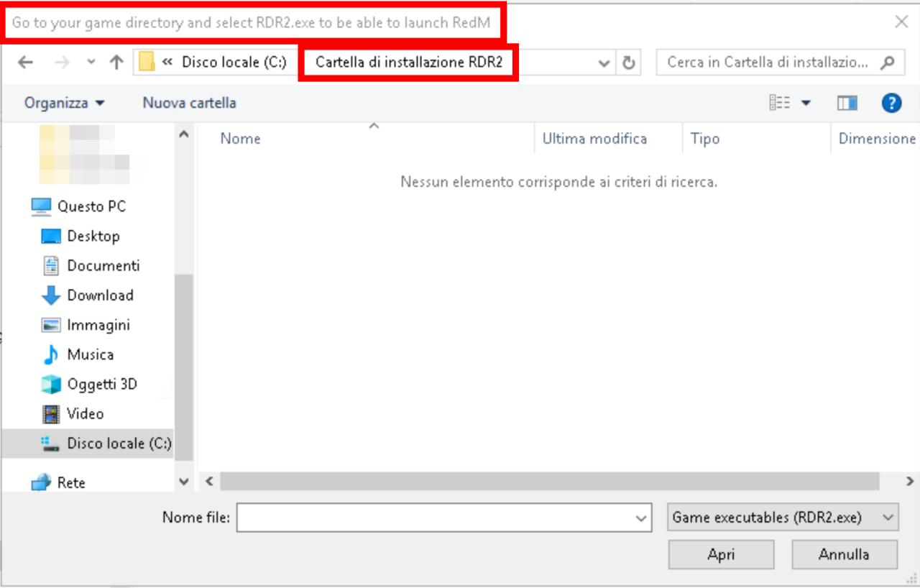This screenshot has width=920, height=588.
Task: Toggle the preview pane icon
Action: (x=847, y=104)
